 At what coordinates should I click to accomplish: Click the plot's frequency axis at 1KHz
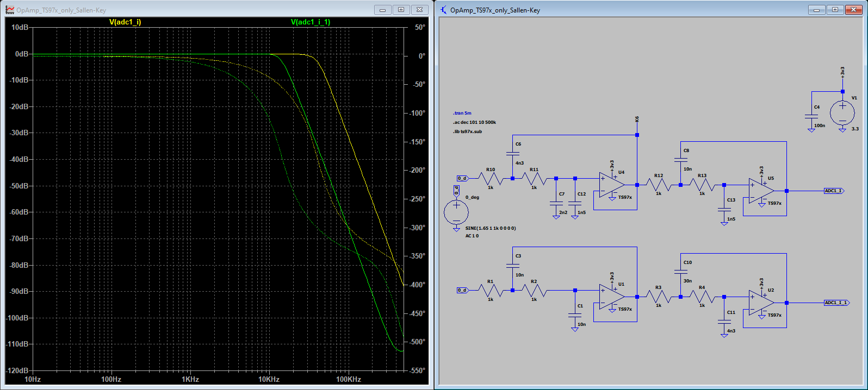(x=190, y=379)
